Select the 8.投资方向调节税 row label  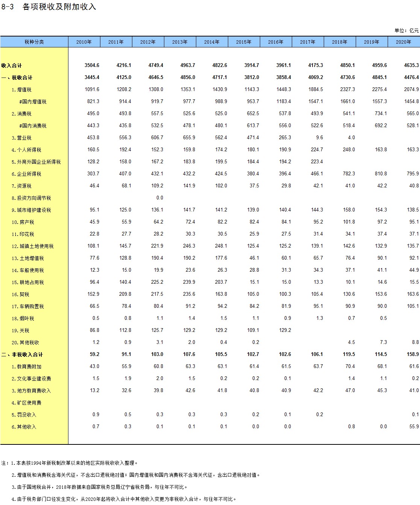tap(31, 198)
